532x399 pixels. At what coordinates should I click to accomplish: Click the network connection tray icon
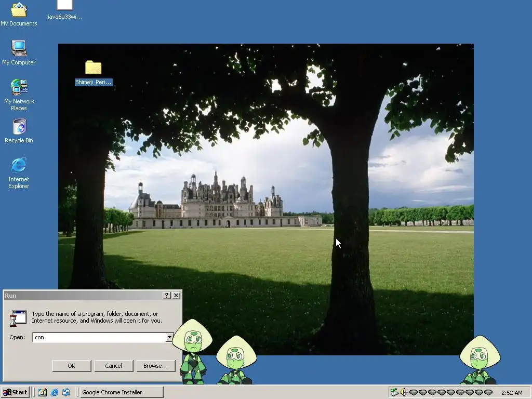(x=394, y=392)
